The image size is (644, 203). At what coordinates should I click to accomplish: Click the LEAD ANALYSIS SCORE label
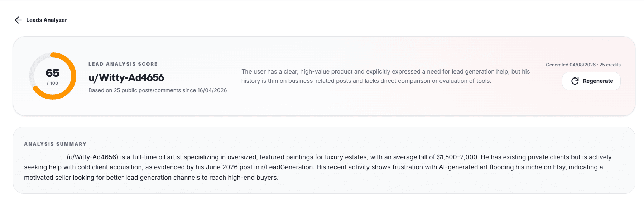coord(123,64)
